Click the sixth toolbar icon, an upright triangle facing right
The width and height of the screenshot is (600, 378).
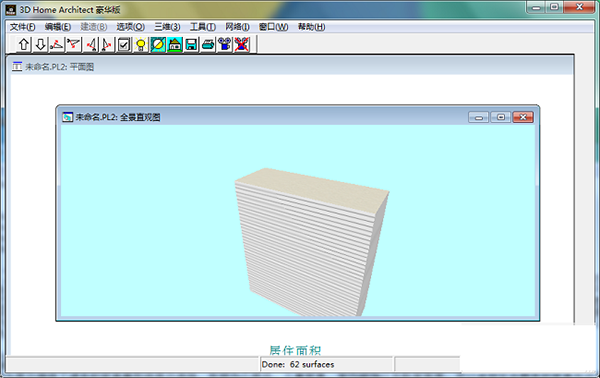pos(107,45)
